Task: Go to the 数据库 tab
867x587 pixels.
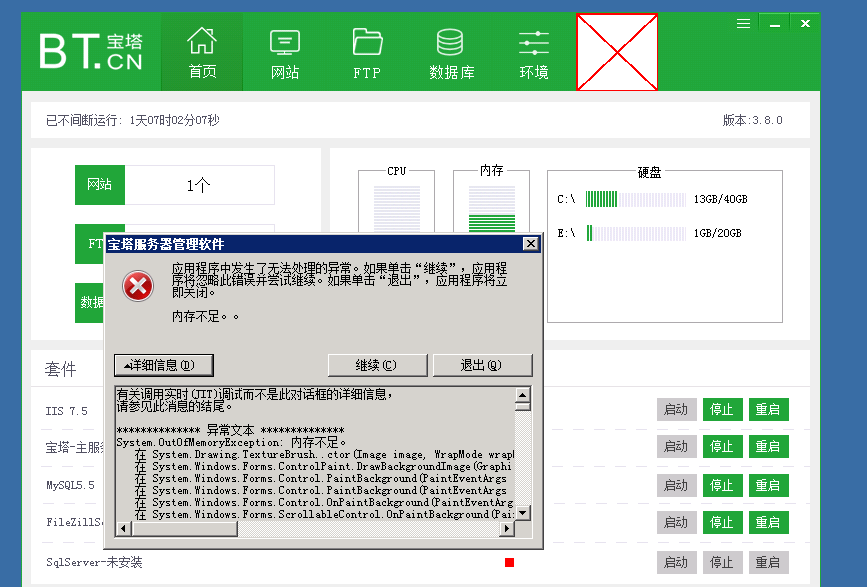Action: pyautogui.click(x=451, y=52)
